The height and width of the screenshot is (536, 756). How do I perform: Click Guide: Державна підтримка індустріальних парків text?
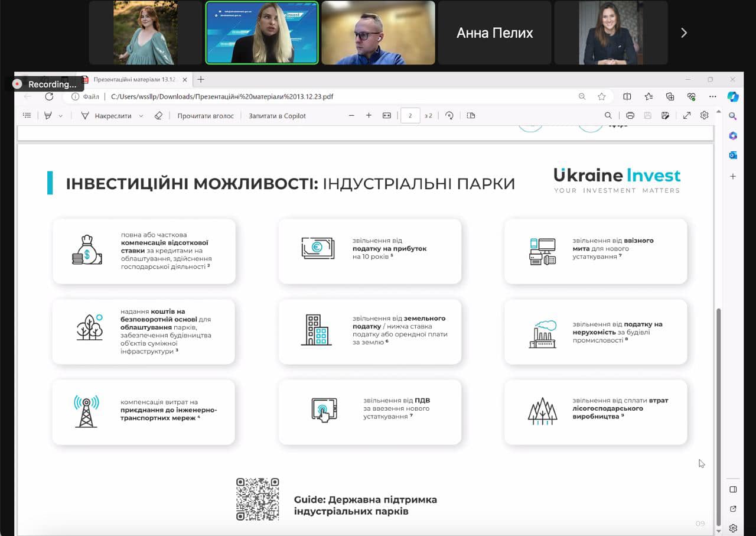point(366,505)
